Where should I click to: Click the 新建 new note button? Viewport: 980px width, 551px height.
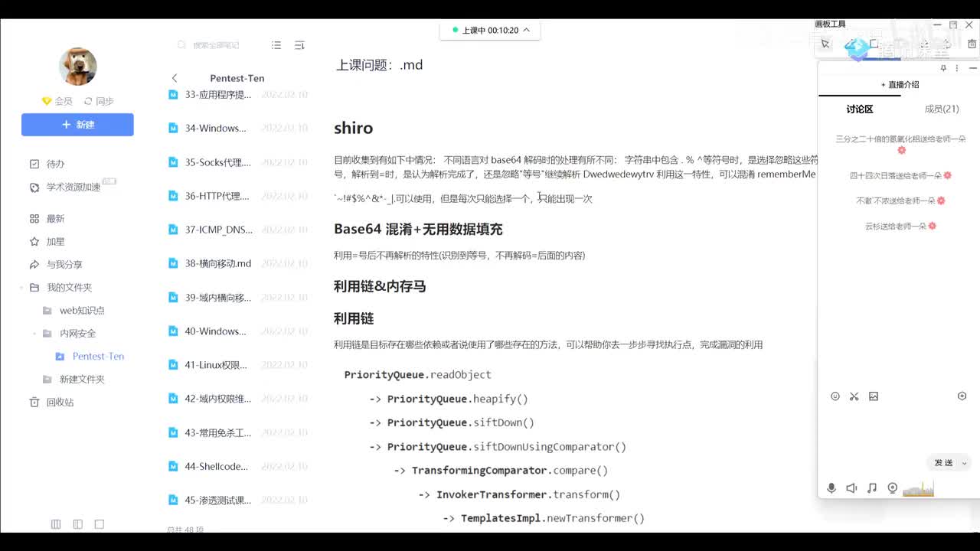(77, 125)
